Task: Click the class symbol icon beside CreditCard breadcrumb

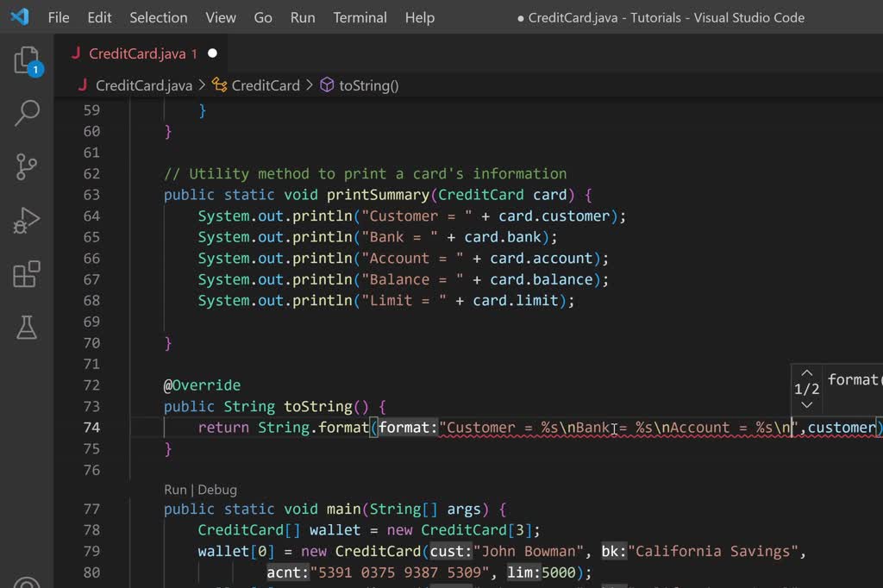Action: point(219,85)
